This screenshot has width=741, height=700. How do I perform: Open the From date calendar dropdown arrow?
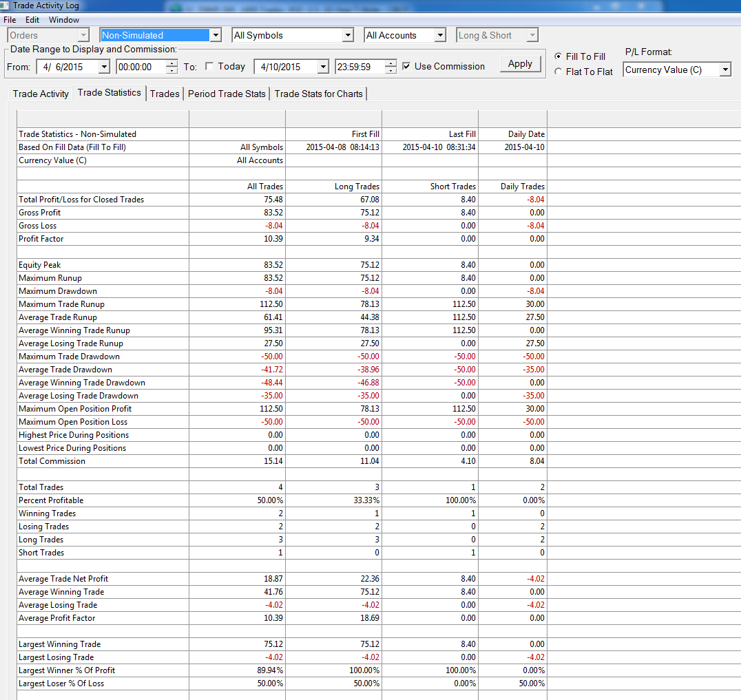(x=105, y=67)
